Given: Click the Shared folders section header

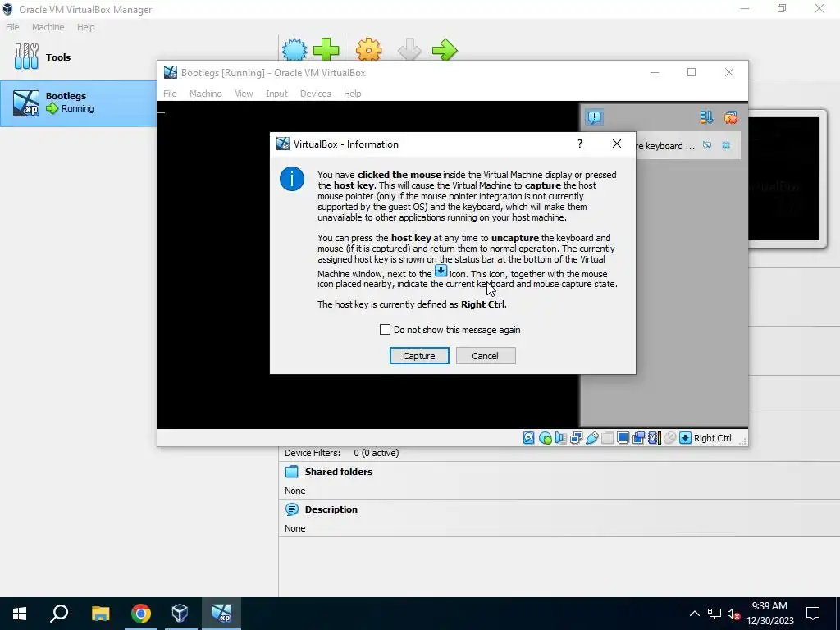Looking at the screenshot, I should (x=339, y=472).
